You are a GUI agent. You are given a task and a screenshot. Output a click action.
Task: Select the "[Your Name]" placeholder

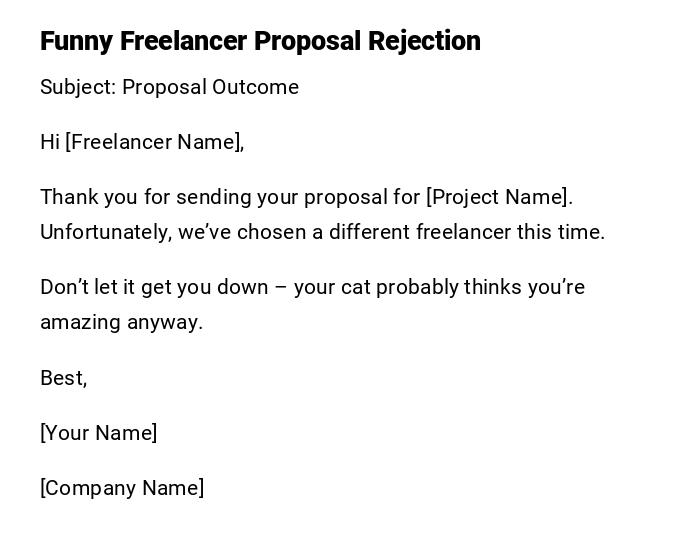coord(98,433)
